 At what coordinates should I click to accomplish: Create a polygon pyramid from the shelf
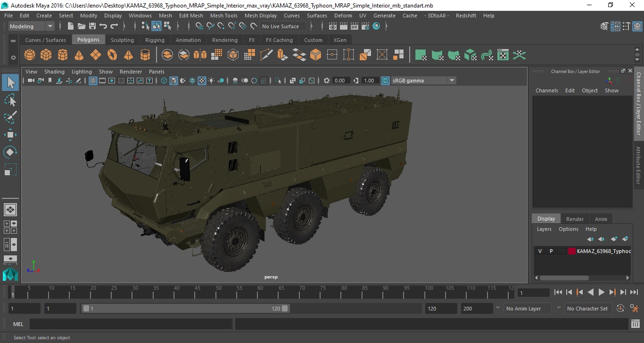click(128, 55)
